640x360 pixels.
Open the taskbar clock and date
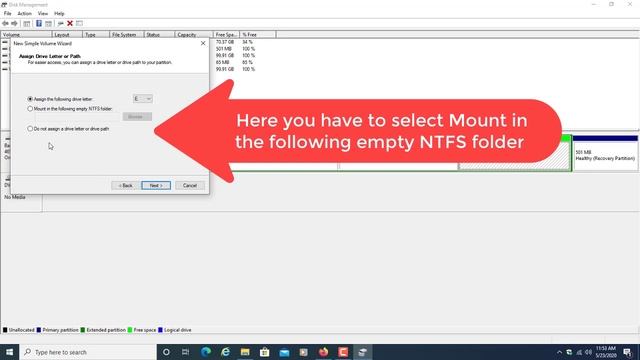coord(606,352)
